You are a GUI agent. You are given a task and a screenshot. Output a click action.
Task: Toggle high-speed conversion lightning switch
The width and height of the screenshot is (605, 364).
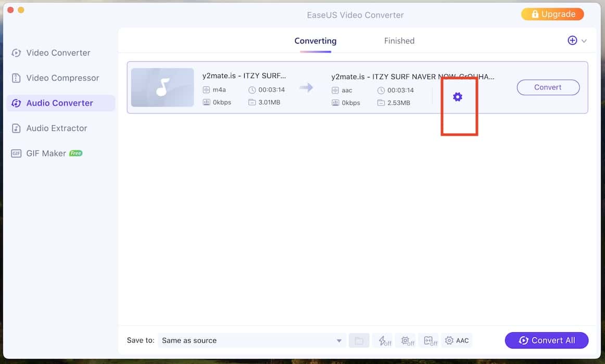click(x=384, y=341)
